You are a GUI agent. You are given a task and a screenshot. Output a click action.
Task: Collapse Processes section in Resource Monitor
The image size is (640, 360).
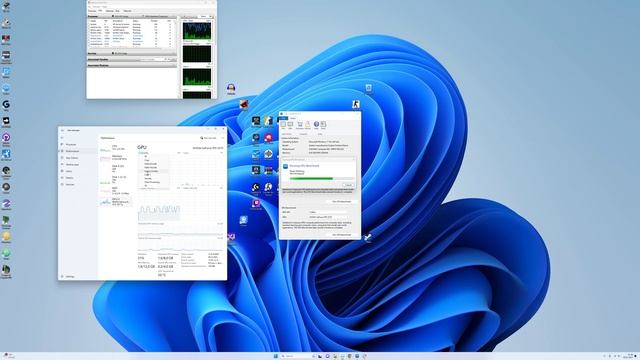point(131,16)
